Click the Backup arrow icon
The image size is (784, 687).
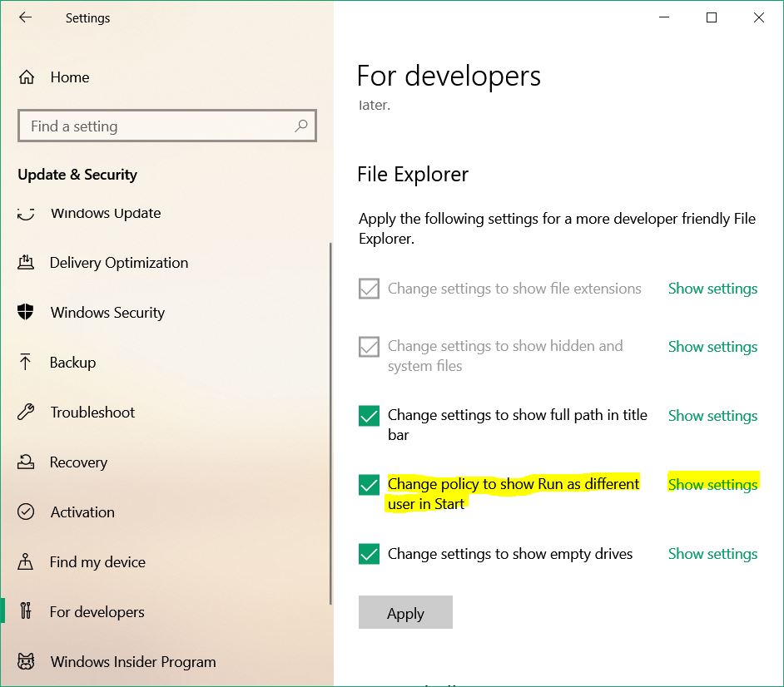[25, 362]
